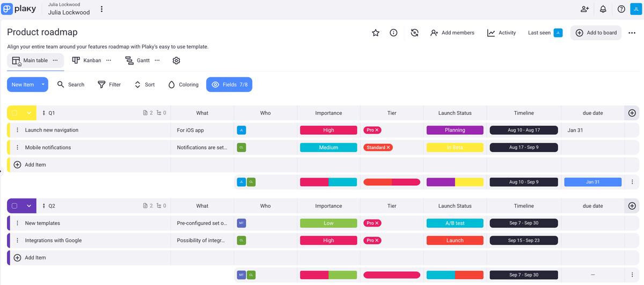The width and height of the screenshot is (644, 285).
Task: Collapse the Q2 group with chevron
Action: [28, 206]
